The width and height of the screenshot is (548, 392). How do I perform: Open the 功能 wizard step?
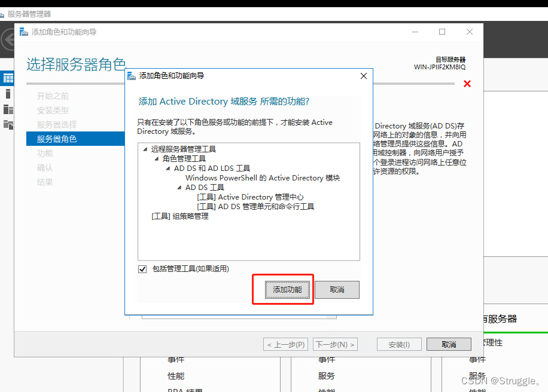pyautogui.click(x=45, y=153)
